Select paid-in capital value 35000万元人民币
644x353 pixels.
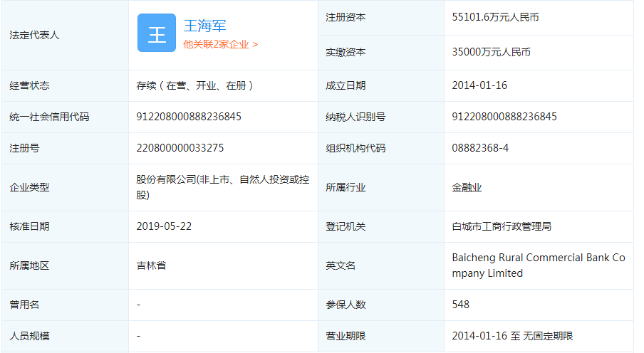pos(492,52)
